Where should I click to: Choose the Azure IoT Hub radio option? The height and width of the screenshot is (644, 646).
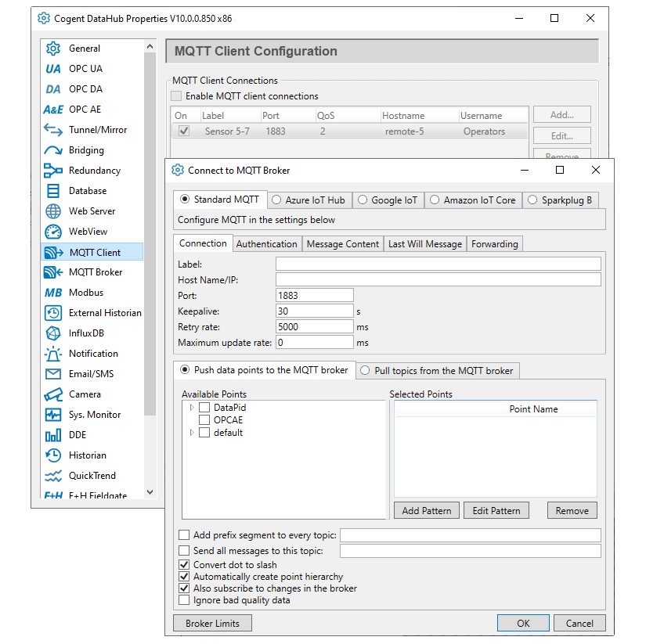276,200
